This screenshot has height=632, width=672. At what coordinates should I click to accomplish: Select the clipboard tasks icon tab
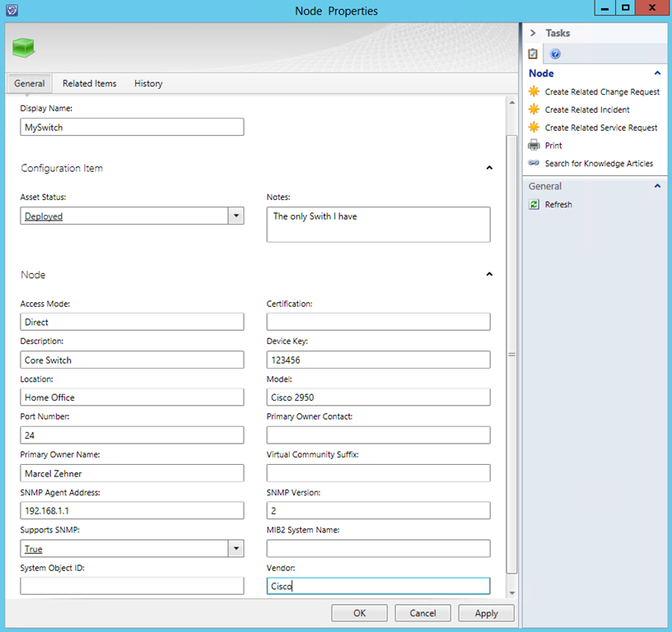point(533,54)
